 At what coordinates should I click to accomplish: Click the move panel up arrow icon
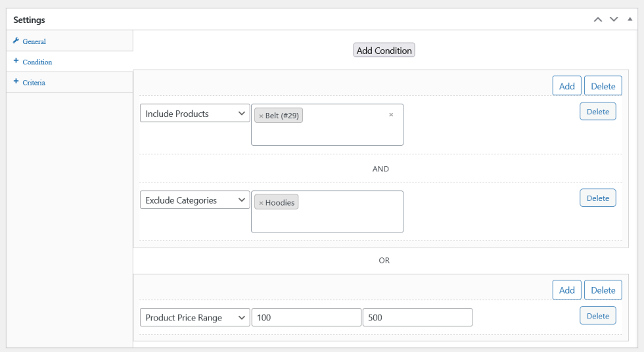[597, 20]
